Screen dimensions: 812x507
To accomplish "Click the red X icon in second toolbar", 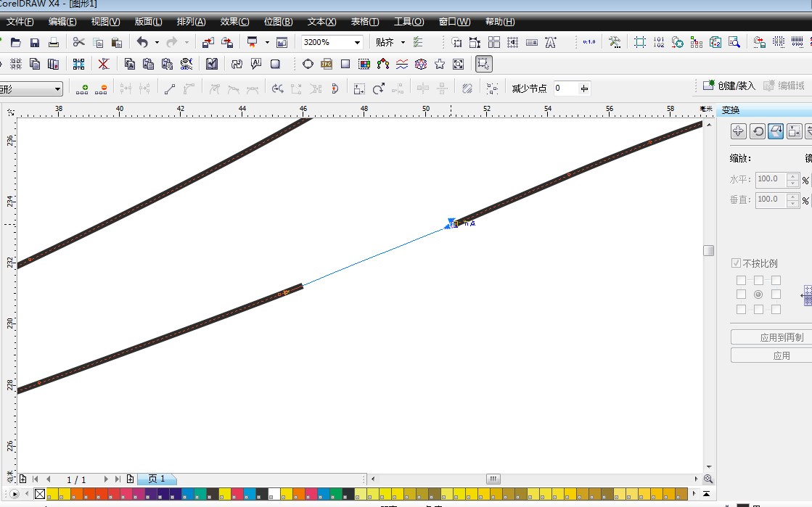I will (x=104, y=65).
